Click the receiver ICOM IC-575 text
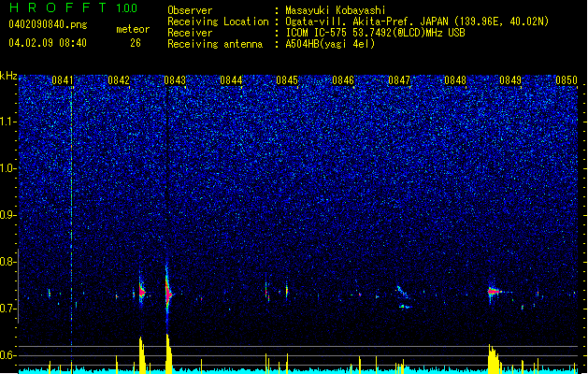588x374 pixels. coord(375,33)
